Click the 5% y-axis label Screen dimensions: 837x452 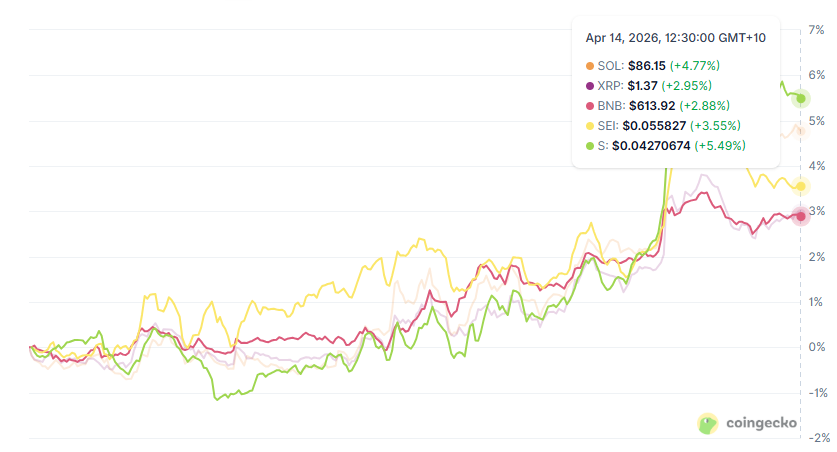(x=817, y=121)
